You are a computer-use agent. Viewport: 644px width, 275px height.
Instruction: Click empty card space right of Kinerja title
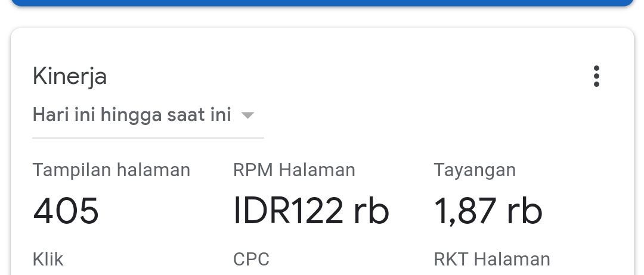click(x=346, y=77)
